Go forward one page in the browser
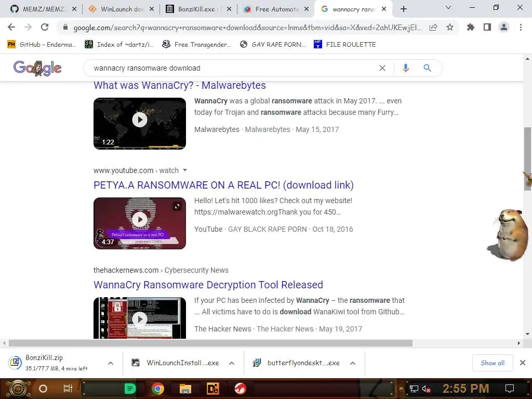The image size is (532, 399). (x=28, y=27)
